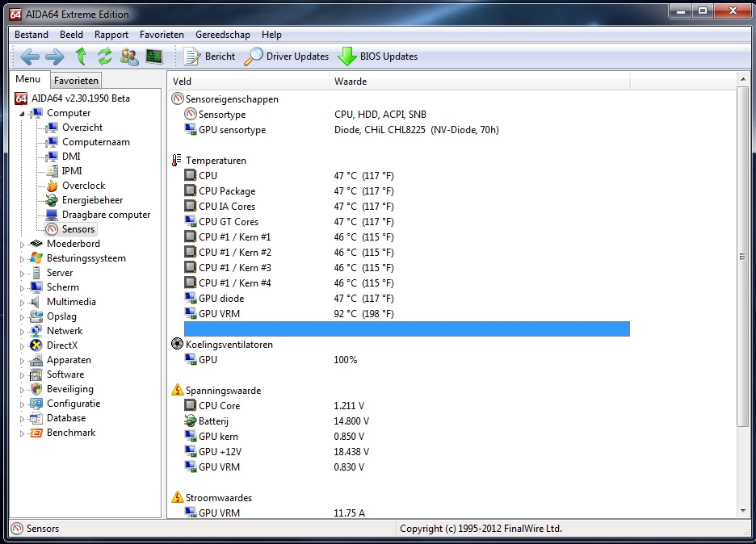Expand the Configuratie tree node
The height and width of the screenshot is (544, 756).
pos(22,404)
